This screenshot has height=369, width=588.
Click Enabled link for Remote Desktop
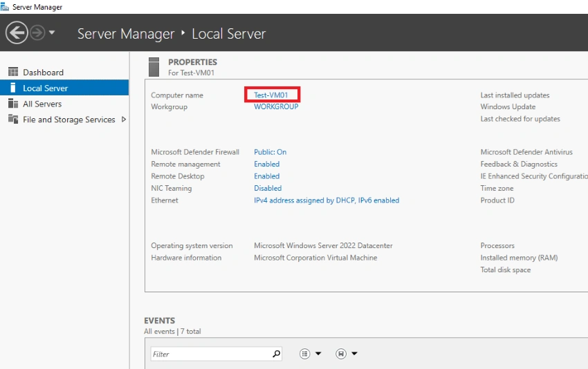click(x=266, y=176)
